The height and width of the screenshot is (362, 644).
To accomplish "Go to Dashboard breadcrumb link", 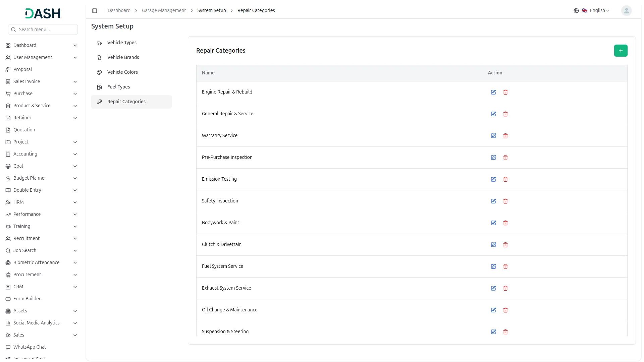I will coord(119,10).
